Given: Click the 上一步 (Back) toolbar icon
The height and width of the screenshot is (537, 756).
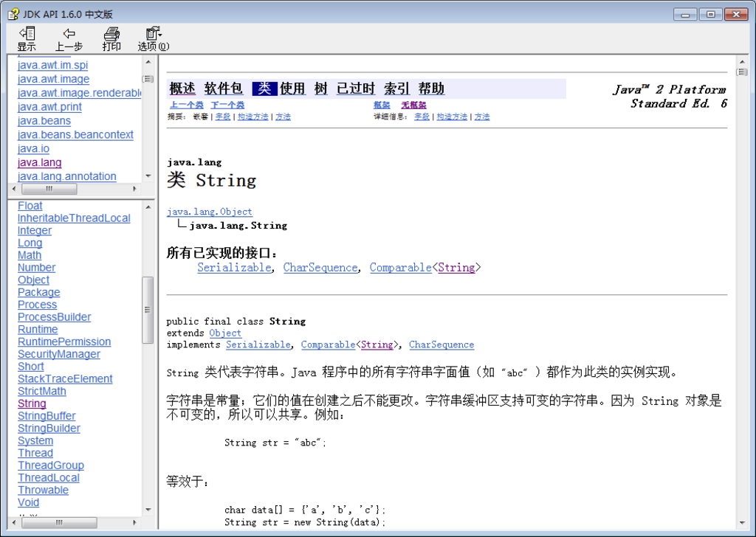Looking at the screenshot, I should click(69, 39).
